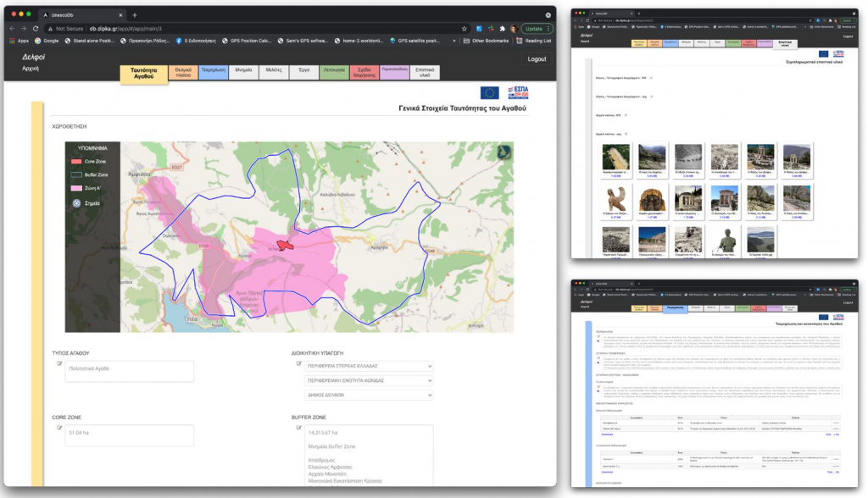Image resolution: width=868 pixels, height=498 pixels.
Task: Reload the db.dipka.gr page in the main window
Action: coord(36,29)
